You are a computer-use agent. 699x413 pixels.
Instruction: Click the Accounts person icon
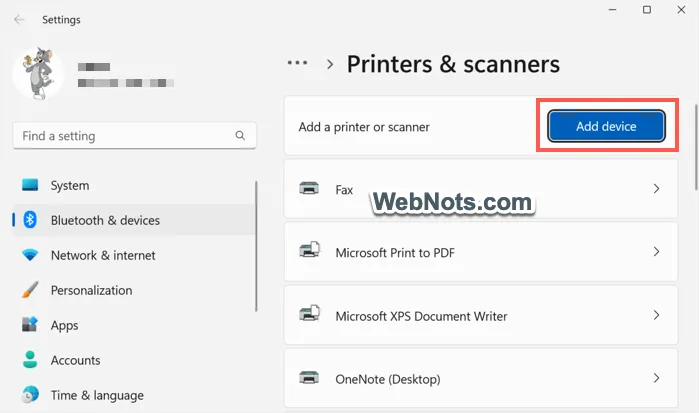[x=30, y=359]
